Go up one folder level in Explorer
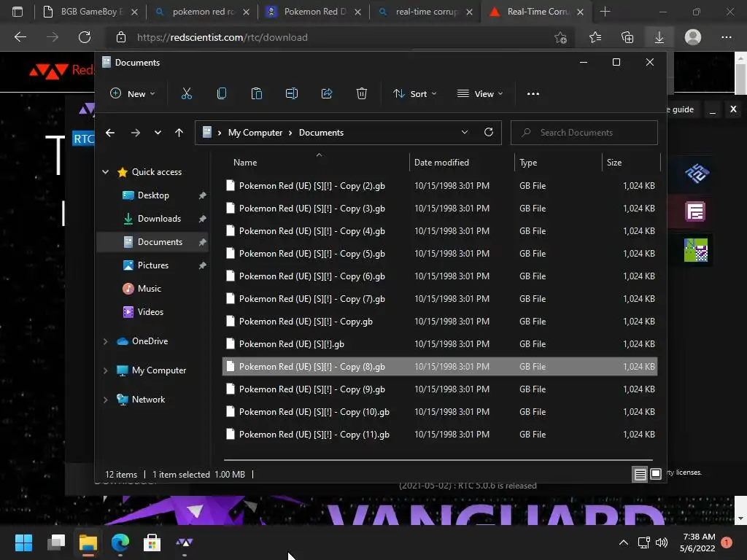The image size is (747, 560). [x=179, y=133]
